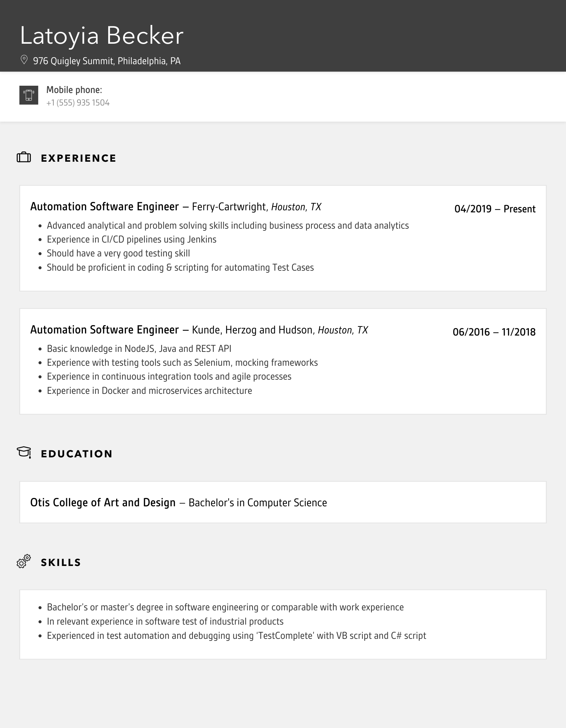Select the name Latoyia Becker in the header

(x=102, y=36)
